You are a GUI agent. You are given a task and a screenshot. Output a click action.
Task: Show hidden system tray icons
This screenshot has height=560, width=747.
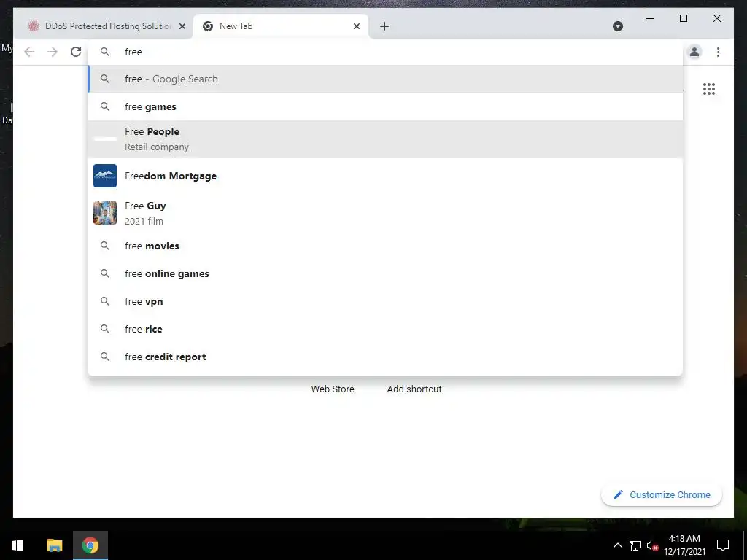coord(617,545)
